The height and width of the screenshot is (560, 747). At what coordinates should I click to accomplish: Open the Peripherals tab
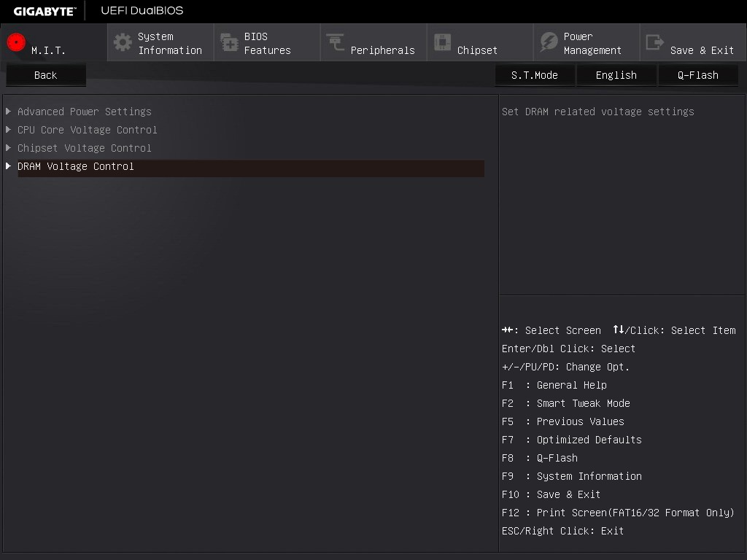[373, 42]
